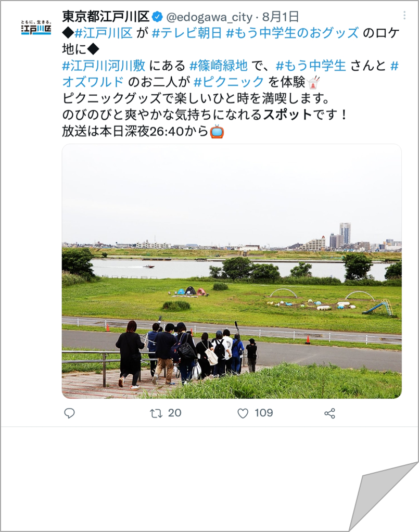Open the #篠崎緑地 hashtag

click(x=219, y=66)
